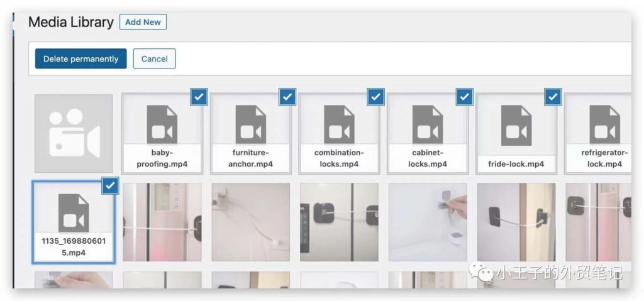Image resolution: width=644 pixels, height=301 pixels.
Task: Select the furniture-anchor.mp4 file icon
Action: coord(250,124)
